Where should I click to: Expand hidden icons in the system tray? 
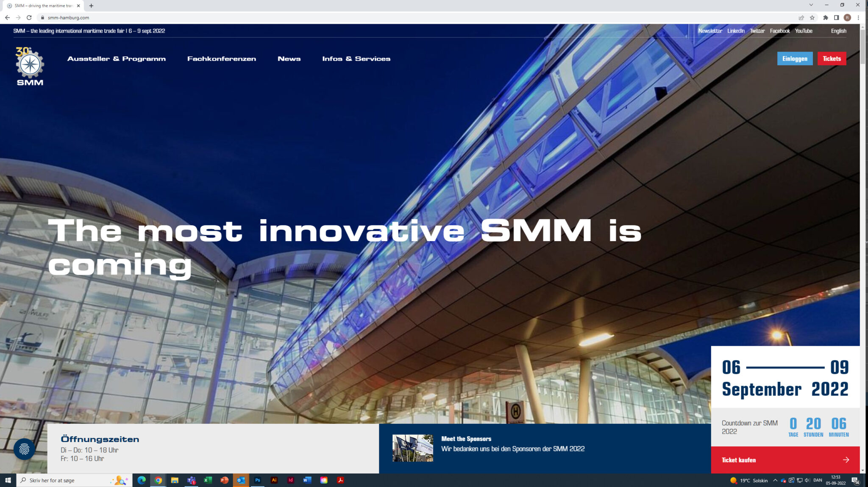pyautogui.click(x=775, y=480)
